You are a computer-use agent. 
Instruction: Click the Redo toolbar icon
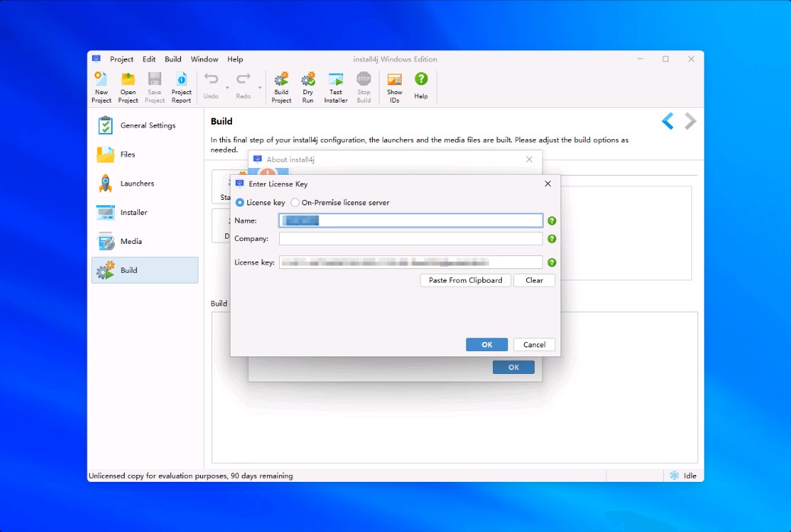tap(243, 86)
